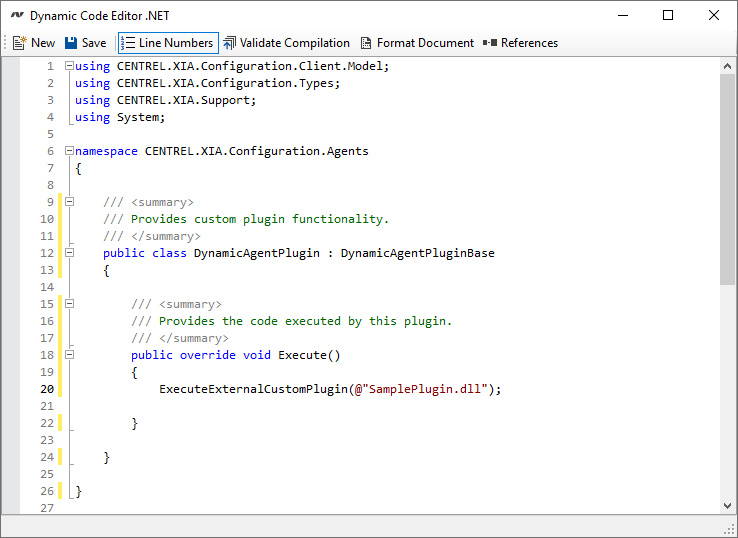Collapse the summary comment on line 9

(x=69, y=201)
